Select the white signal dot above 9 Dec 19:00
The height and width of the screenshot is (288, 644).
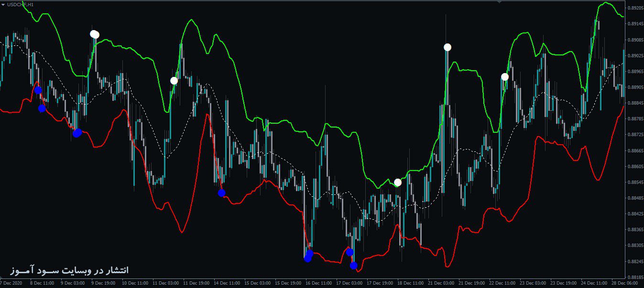coord(95,34)
